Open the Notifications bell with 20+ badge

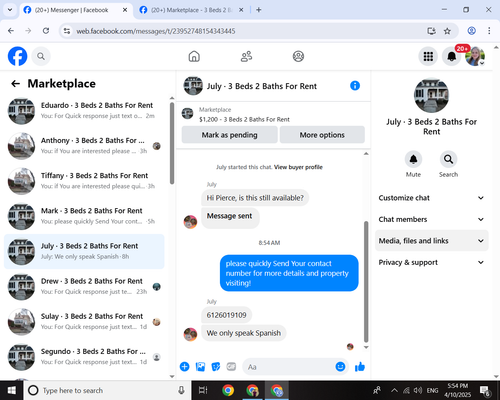[x=452, y=56]
